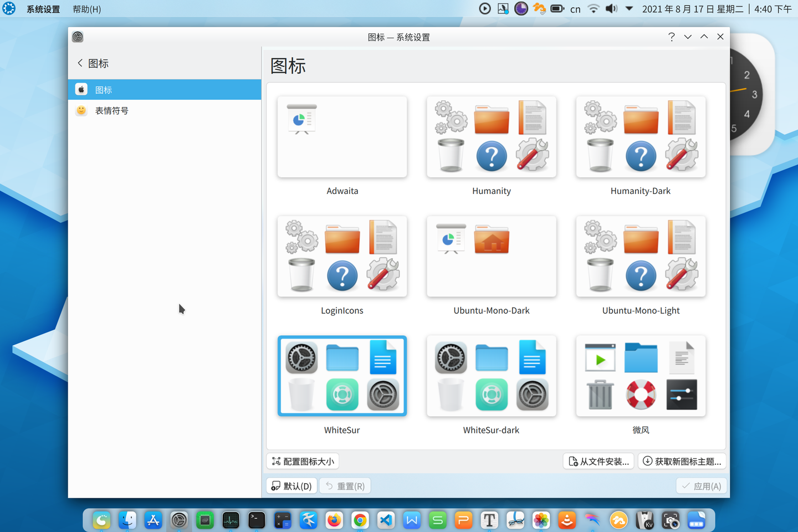Expand the hidden tray icons arrow

[x=629, y=8]
